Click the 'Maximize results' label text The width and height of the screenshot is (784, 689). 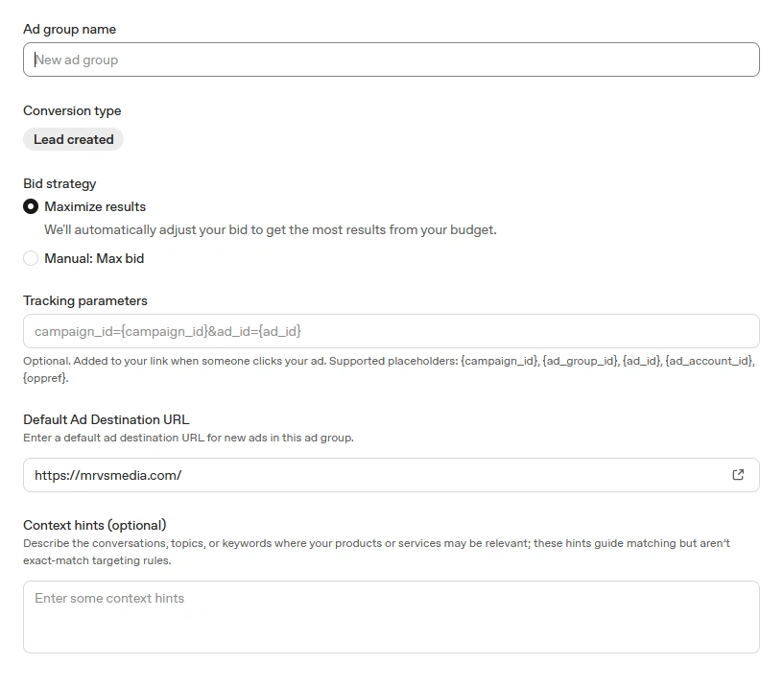point(95,206)
